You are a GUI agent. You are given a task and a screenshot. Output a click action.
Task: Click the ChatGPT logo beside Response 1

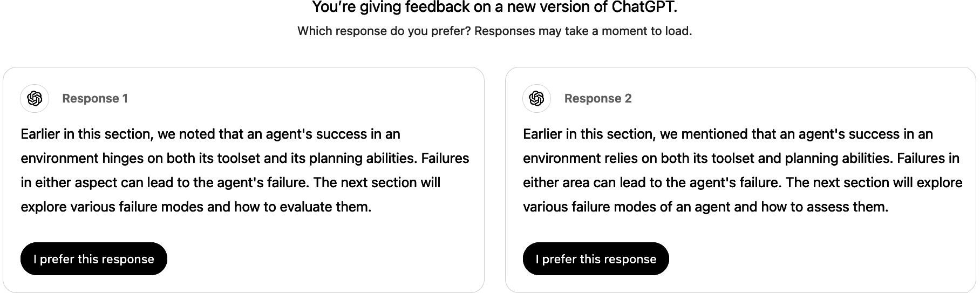[x=35, y=98]
